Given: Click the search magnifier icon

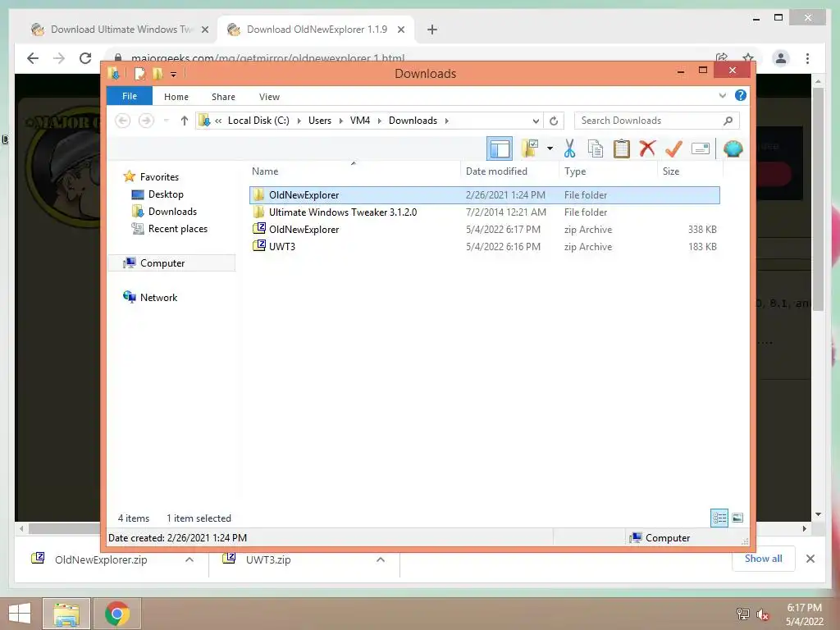Looking at the screenshot, I should point(728,121).
